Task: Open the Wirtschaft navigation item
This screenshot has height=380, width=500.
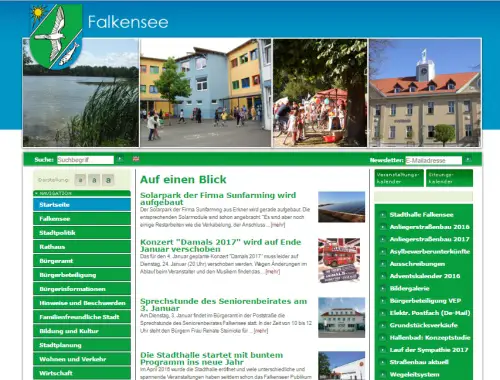Action: coord(82,373)
